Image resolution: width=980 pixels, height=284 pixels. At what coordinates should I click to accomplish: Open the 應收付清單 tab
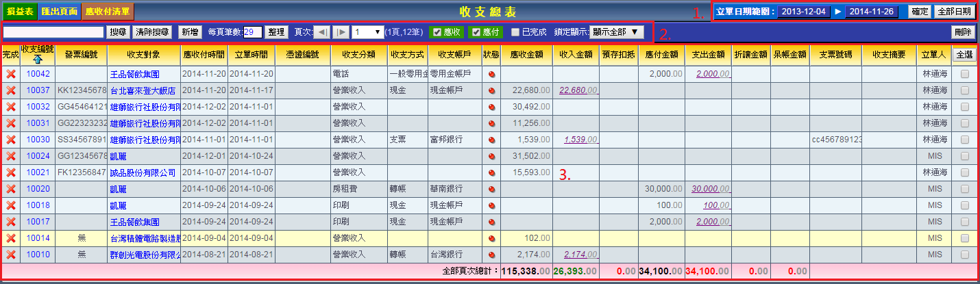pos(108,12)
